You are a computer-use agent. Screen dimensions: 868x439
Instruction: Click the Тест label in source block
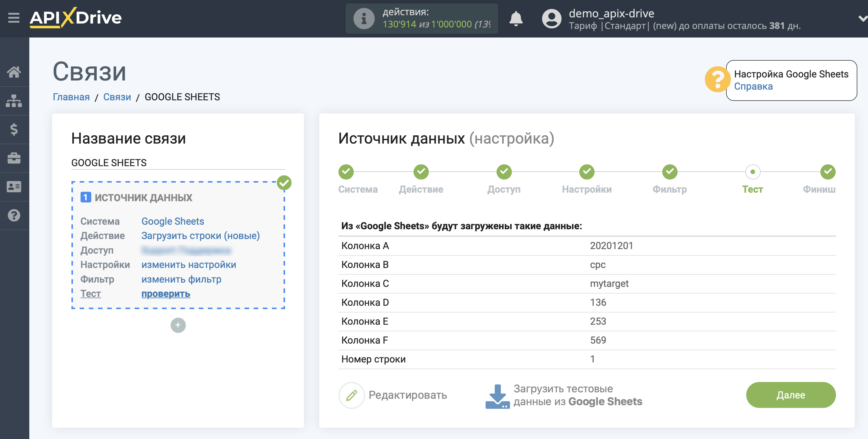point(91,294)
